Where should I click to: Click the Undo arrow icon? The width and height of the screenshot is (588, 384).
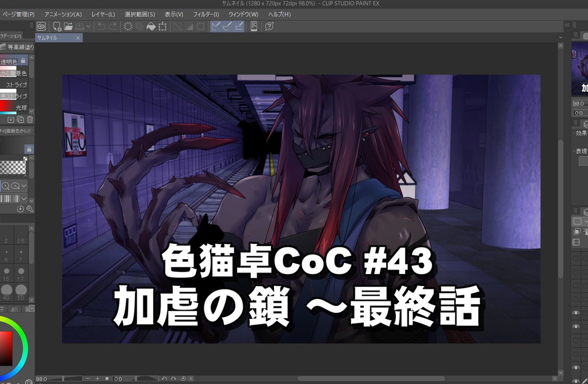tap(101, 26)
